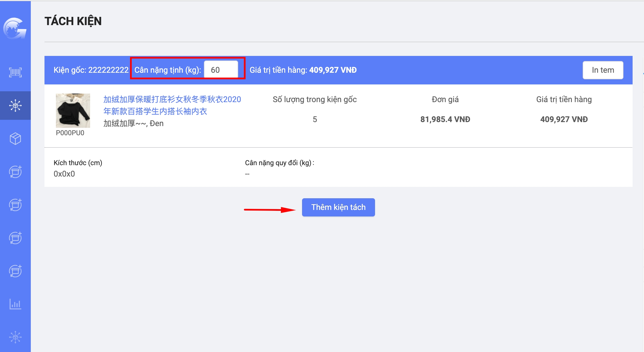Click the first box-with-plus sidebar icon below cube
This screenshot has width=644, height=352.
point(15,172)
